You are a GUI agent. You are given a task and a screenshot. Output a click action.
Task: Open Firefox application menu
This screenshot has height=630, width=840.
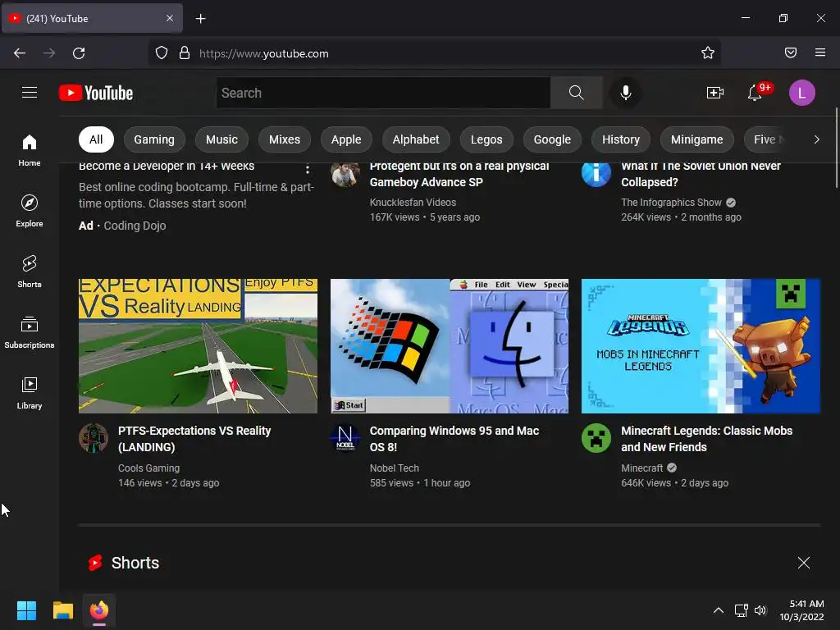click(819, 53)
